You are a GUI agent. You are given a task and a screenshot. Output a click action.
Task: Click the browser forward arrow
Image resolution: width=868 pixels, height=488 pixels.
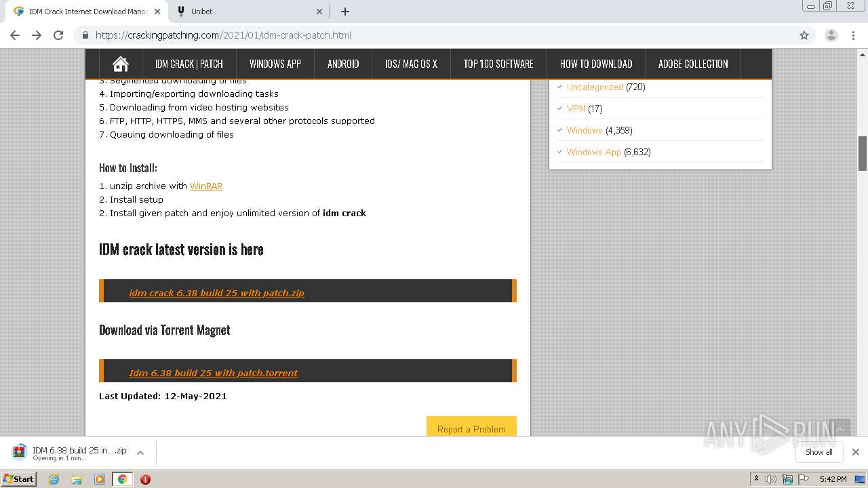tap(37, 35)
